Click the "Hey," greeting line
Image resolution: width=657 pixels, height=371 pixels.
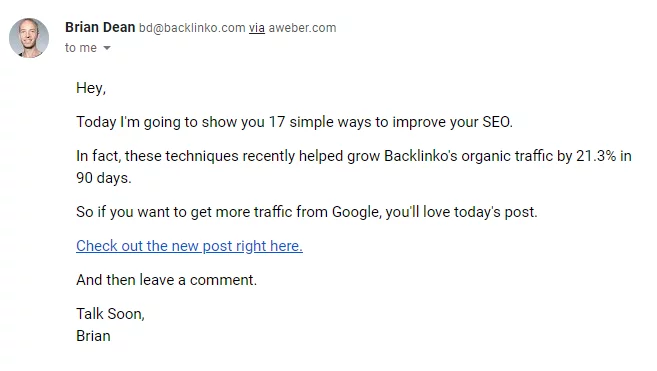pos(91,88)
